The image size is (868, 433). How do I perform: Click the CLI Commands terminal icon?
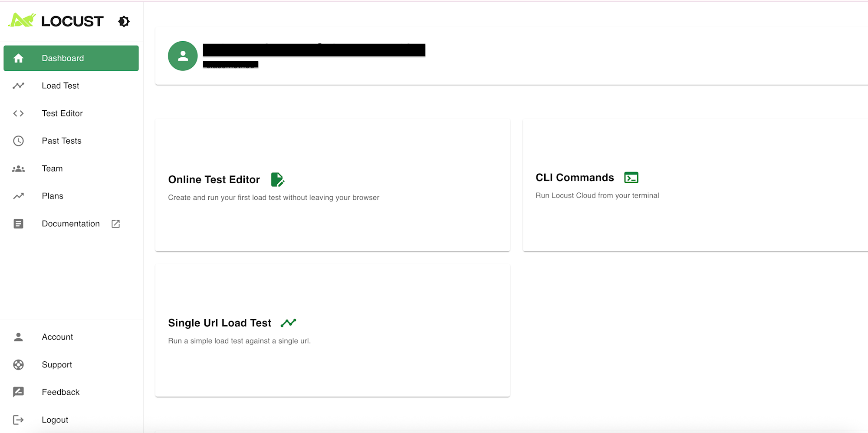click(631, 178)
